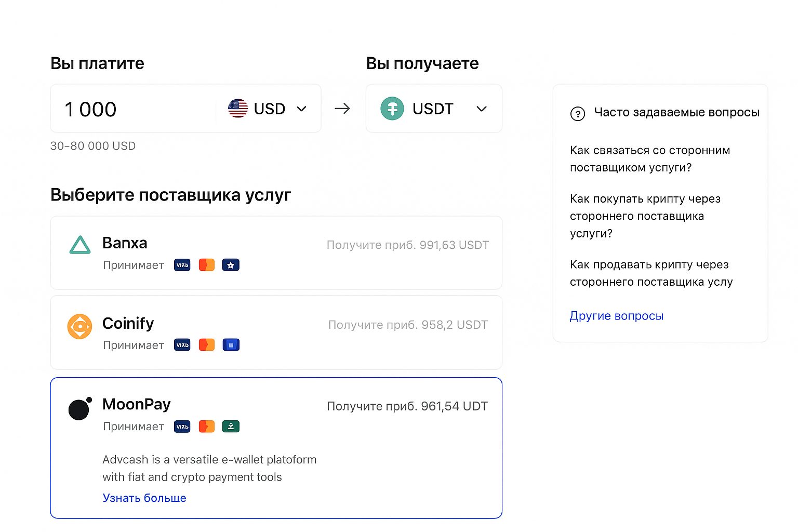Image resolution: width=798 pixels, height=532 pixels.
Task: Click the MoonPay black circle logo
Action: tap(79, 409)
